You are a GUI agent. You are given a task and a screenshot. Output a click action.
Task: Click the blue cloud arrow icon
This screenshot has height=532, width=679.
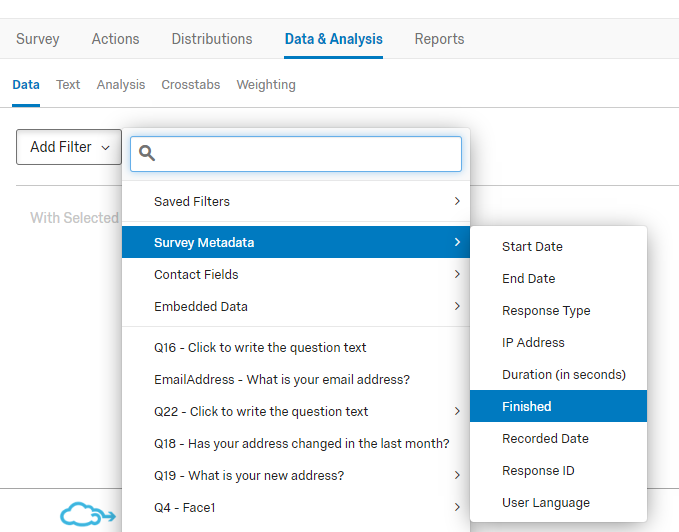88,514
